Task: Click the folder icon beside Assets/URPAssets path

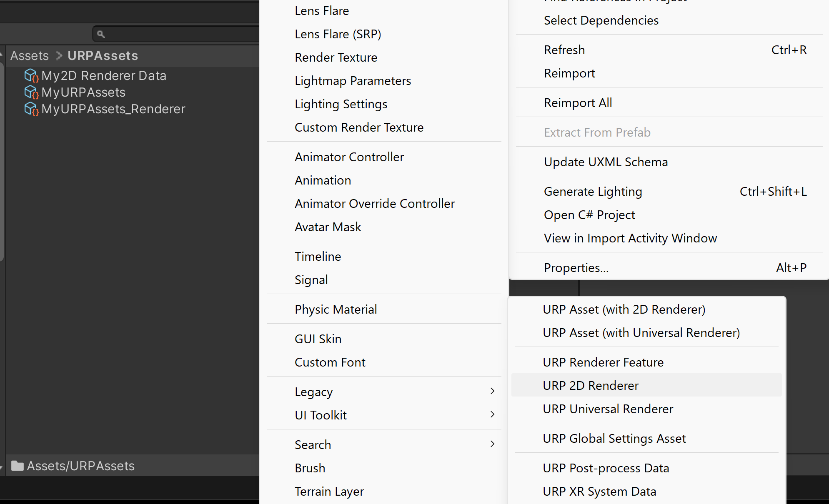Action: (x=17, y=466)
